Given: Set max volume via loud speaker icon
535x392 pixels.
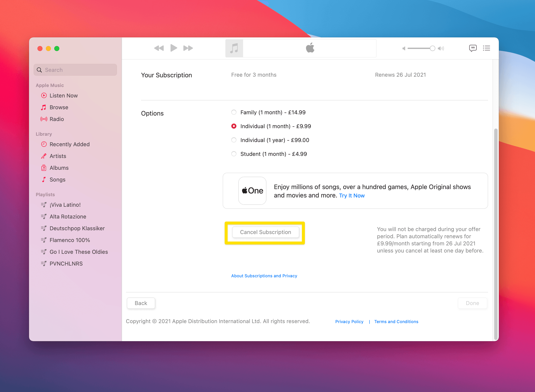Looking at the screenshot, I should click(441, 48).
